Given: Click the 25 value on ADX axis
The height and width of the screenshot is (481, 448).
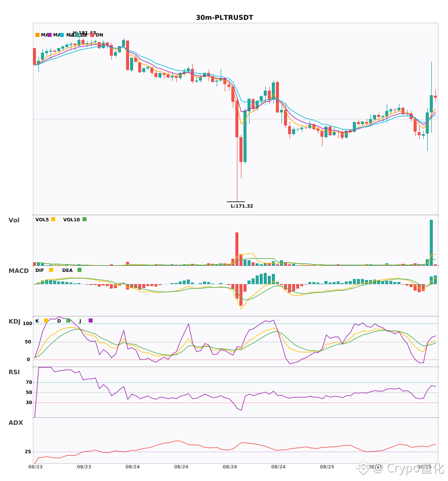Looking at the screenshot, I should click(28, 452).
